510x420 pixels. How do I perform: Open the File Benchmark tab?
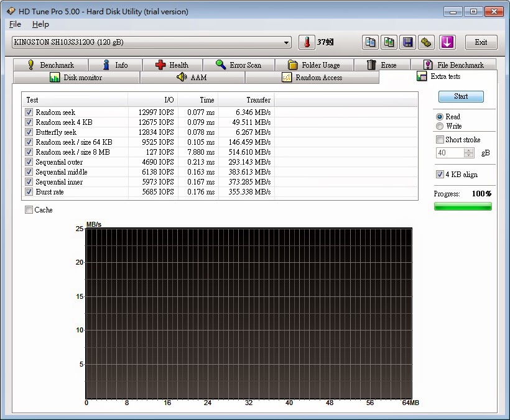[453, 65]
